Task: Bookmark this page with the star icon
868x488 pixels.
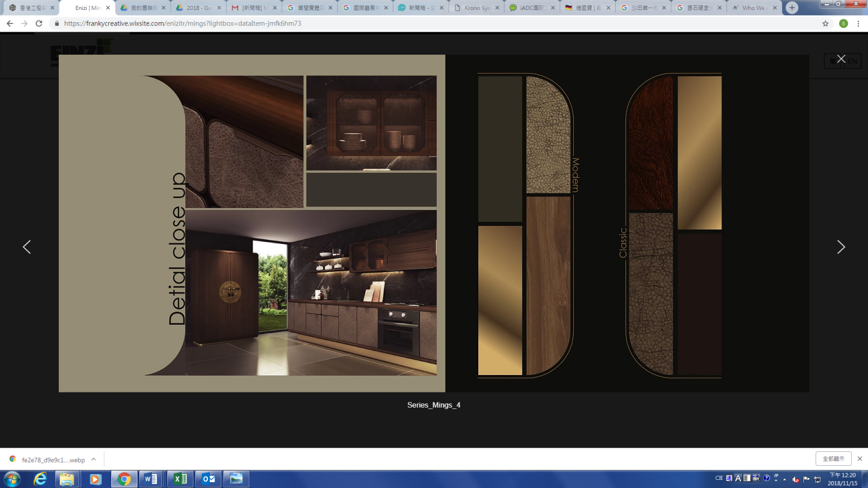Action: (x=825, y=24)
